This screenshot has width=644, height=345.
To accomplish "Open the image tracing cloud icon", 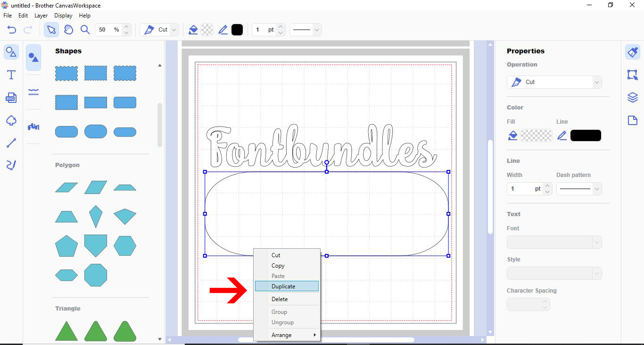I will coord(11,121).
